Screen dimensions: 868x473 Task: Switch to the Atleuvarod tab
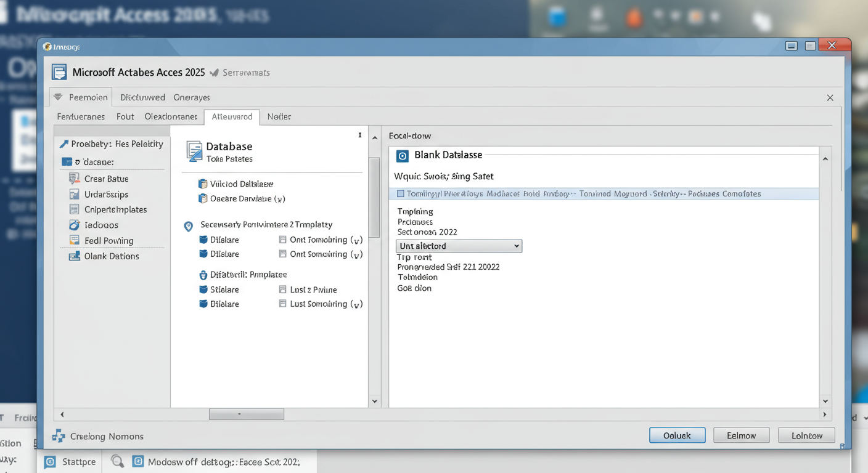tap(232, 116)
